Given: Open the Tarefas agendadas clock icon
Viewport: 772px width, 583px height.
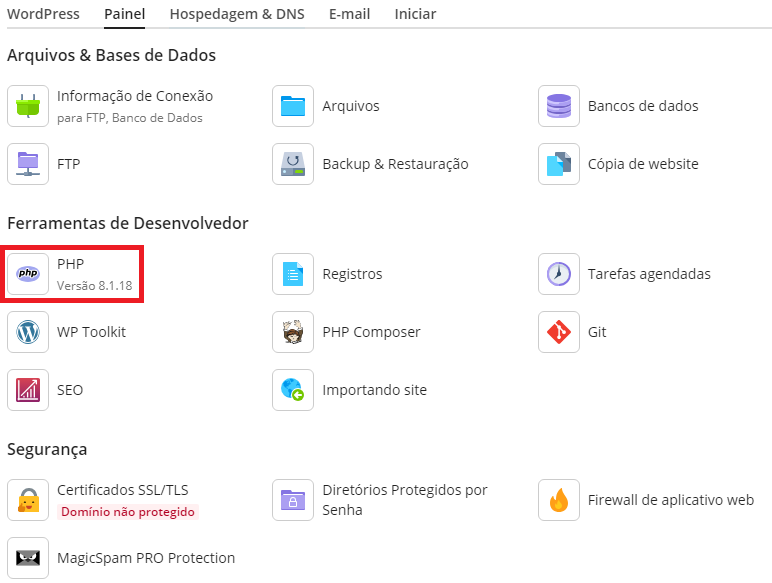Looking at the screenshot, I should click(559, 274).
